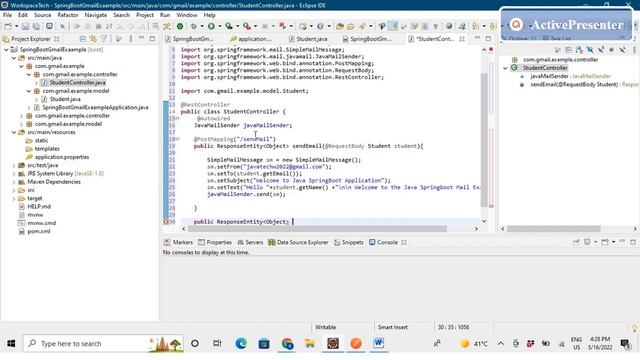
Task: Open Microsoft Edge from the taskbar
Action: click(x=241, y=344)
